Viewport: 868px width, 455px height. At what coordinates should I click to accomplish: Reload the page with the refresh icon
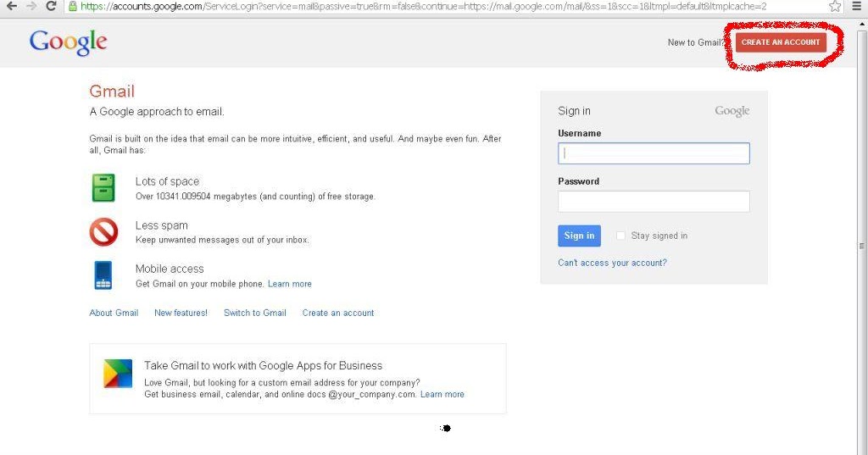click(52, 6)
